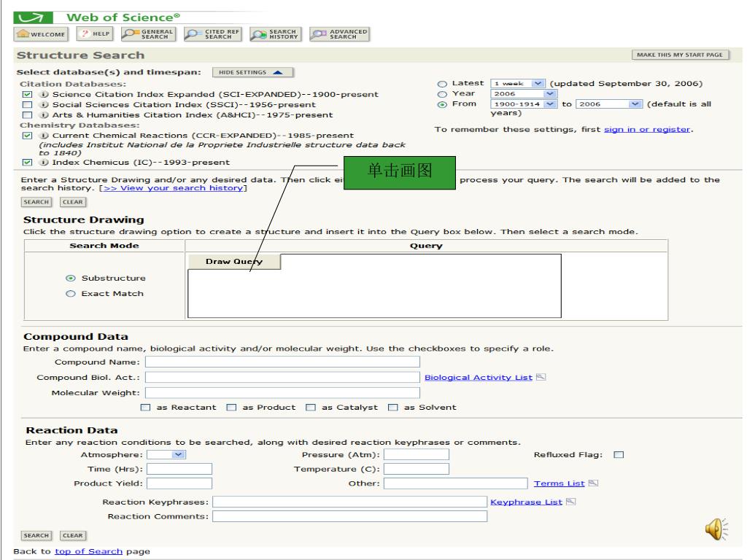Screen dimensions: 747x560
Task: Focus the Compound Biol. Act. field
Action: tap(282, 377)
